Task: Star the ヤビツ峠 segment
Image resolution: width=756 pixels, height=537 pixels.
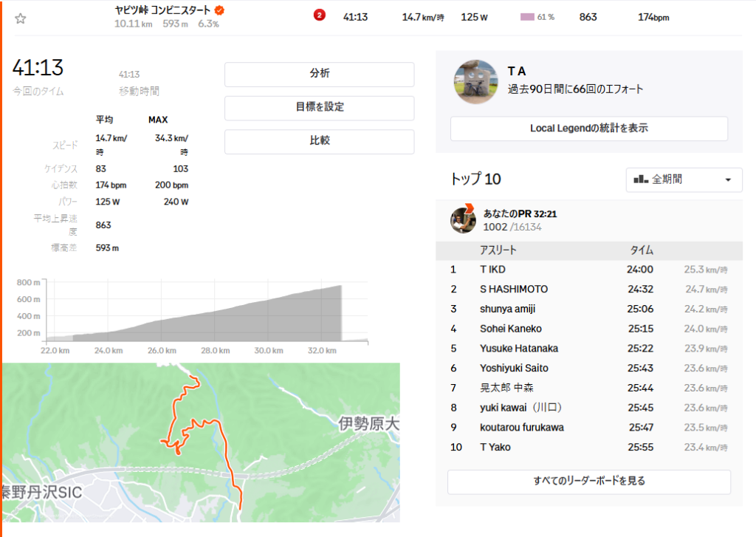Action: click(21, 18)
